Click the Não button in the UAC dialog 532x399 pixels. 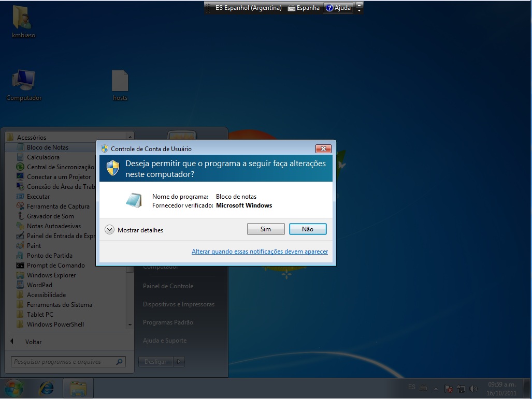308,229
